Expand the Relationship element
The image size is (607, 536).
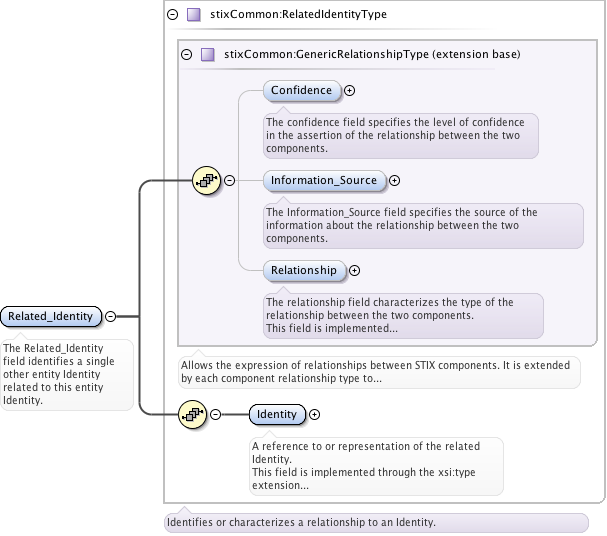click(355, 270)
